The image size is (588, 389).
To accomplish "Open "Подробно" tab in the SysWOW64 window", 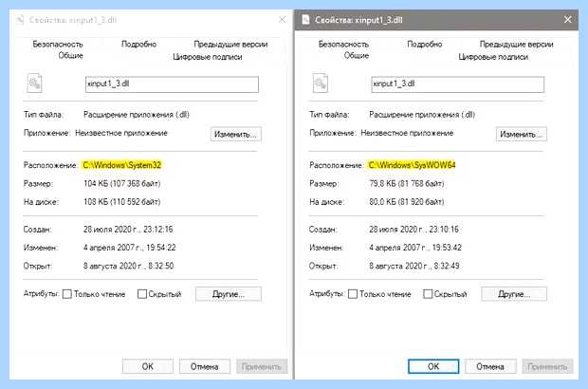I will (425, 45).
